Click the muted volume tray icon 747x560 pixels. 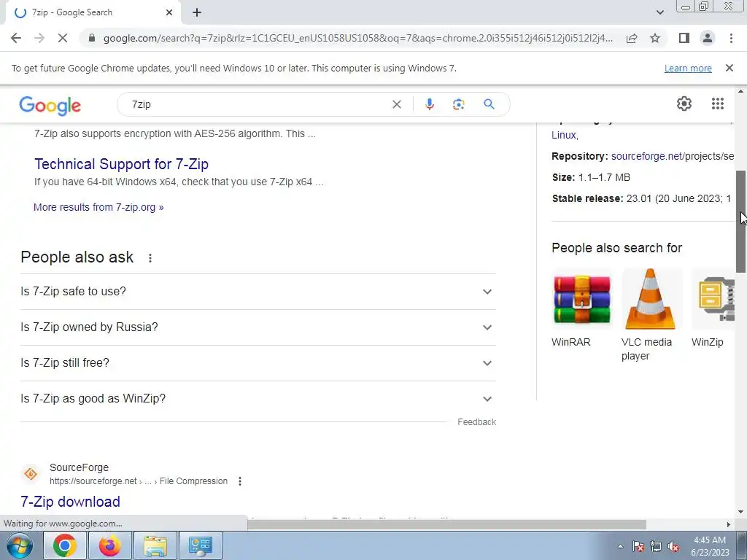point(673,546)
